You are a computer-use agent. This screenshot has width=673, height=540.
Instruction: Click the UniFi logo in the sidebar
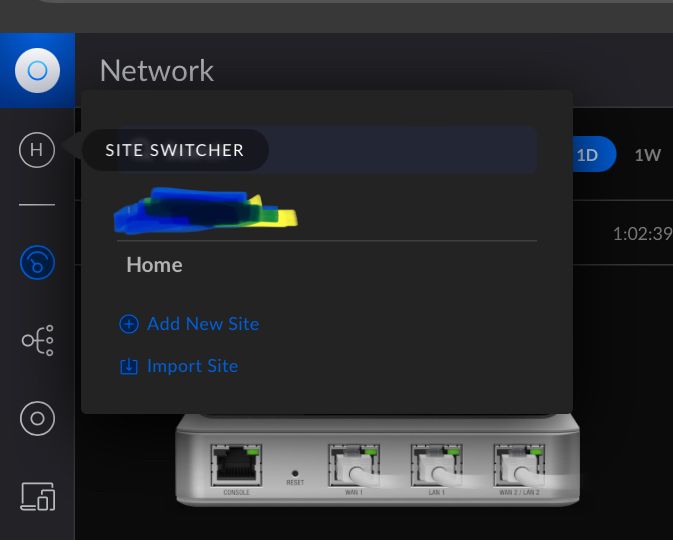[x=37, y=71]
